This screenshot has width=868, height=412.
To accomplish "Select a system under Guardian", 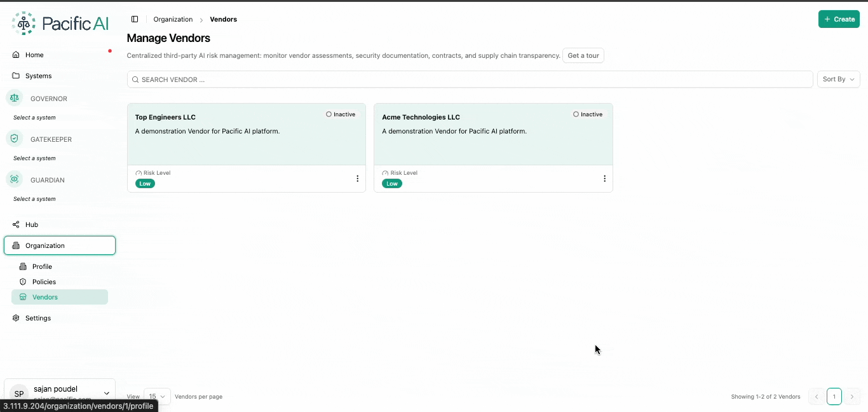I will point(34,199).
